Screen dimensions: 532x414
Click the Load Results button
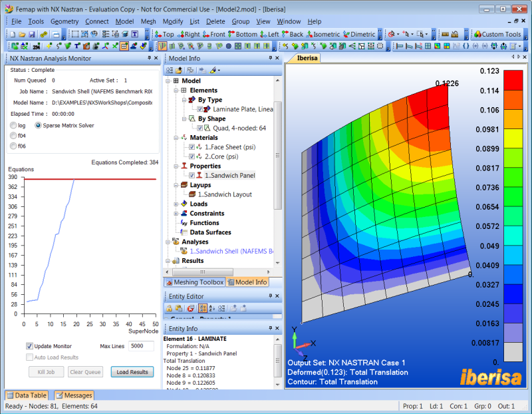pos(132,372)
